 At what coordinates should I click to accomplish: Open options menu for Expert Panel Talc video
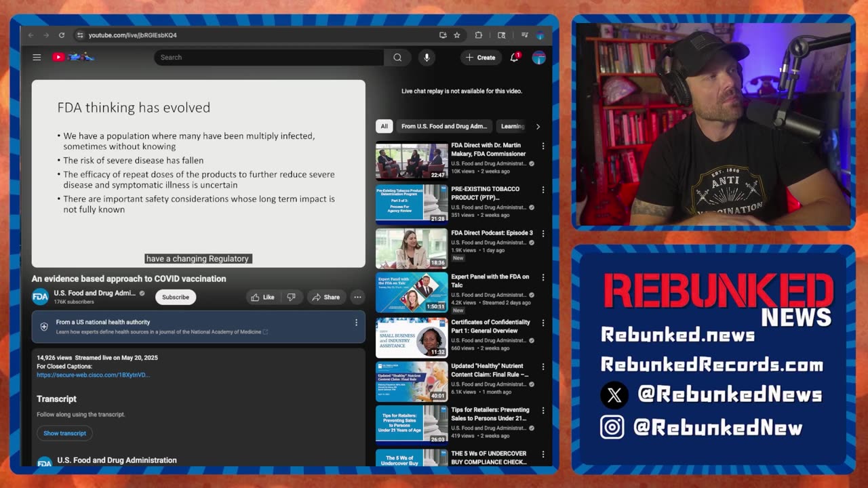[x=542, y=278]
